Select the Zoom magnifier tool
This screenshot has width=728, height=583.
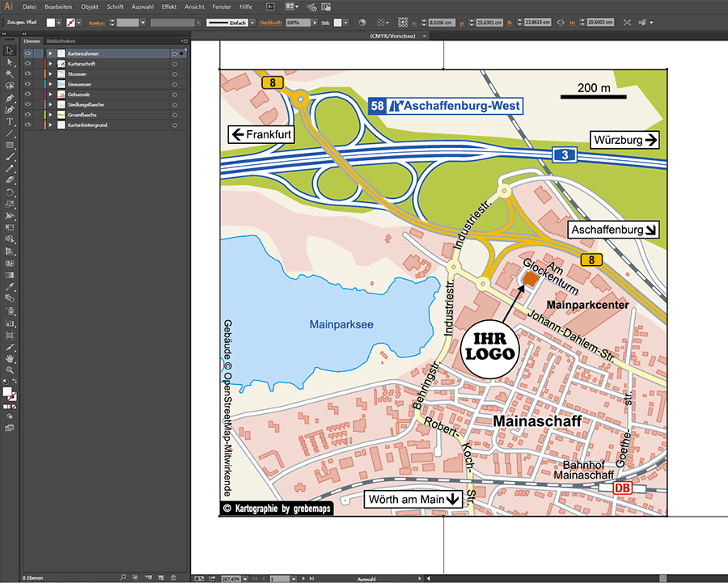point(10,370)
